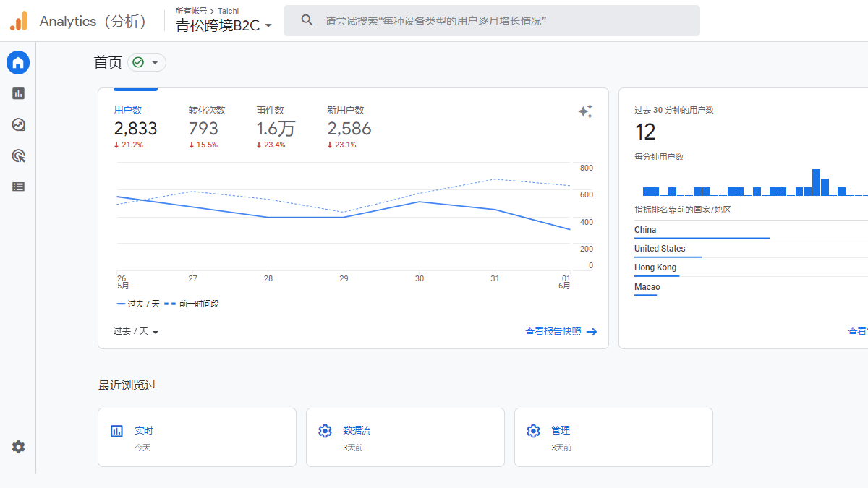Screen dimensions: 868x488
Task: Open the 过去 7 天 date range dropdown
Action: tap(136, 331)
